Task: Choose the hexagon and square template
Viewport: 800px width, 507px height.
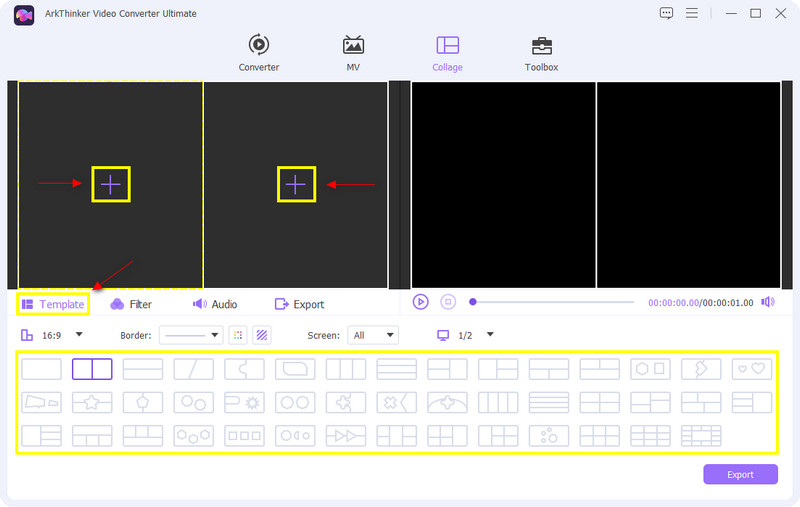Action: (651, 369)
